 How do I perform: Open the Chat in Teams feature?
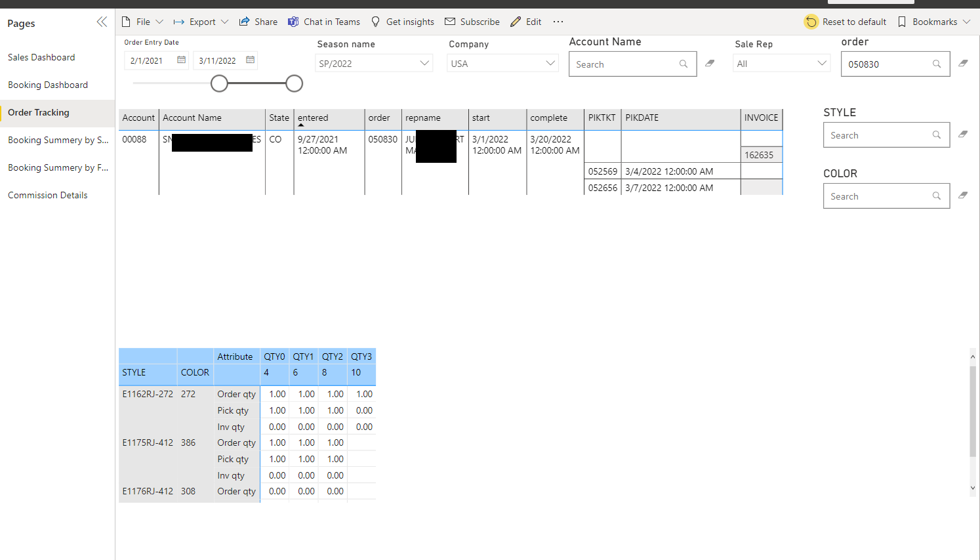(x=323, y=22)
